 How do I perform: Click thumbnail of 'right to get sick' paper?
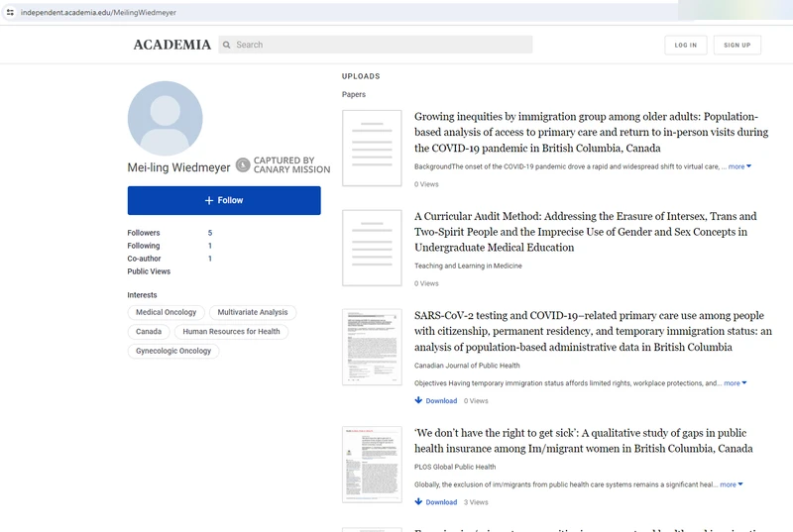coord(372,465)
